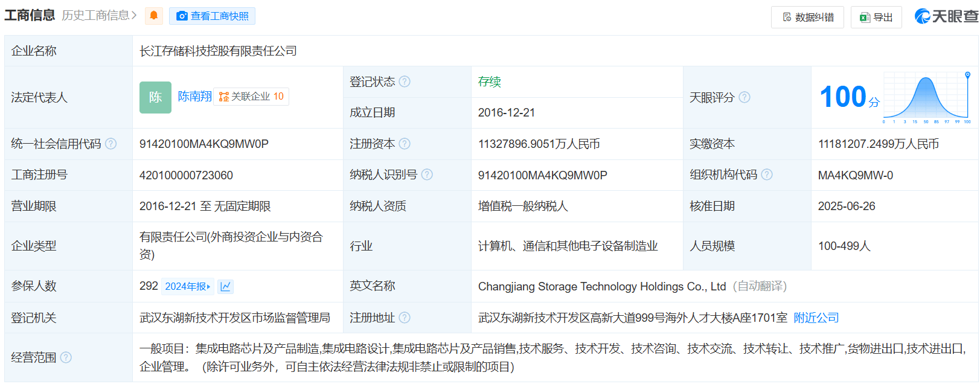Click company name 长江存储科技控股有限责任公司
This screenshot has width=980, height=384.
click(x=218, y=51)
